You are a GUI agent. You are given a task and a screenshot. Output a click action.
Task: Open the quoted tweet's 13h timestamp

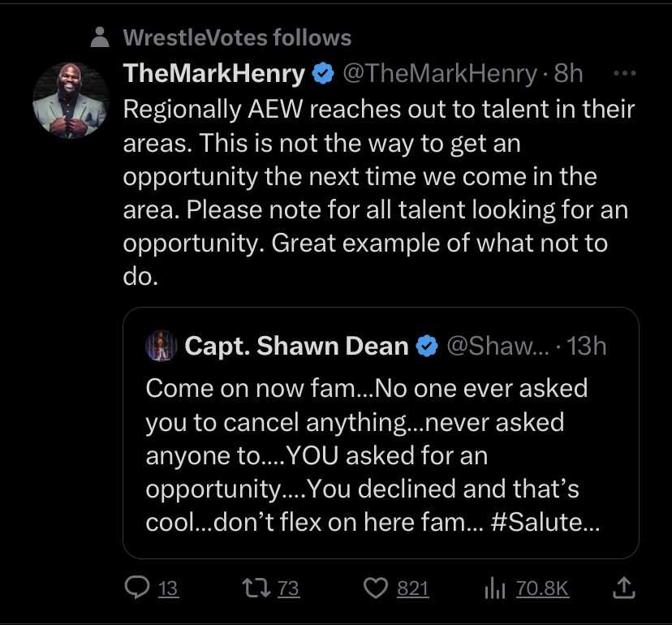coord(586,347)
